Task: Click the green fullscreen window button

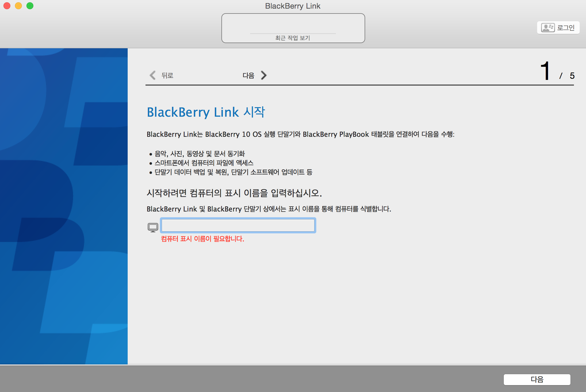Action: 30,6
